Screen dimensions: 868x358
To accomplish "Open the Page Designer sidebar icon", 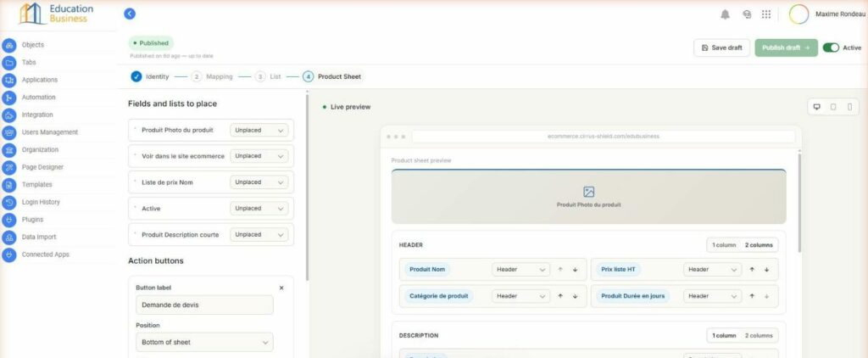I will (8, 167).
